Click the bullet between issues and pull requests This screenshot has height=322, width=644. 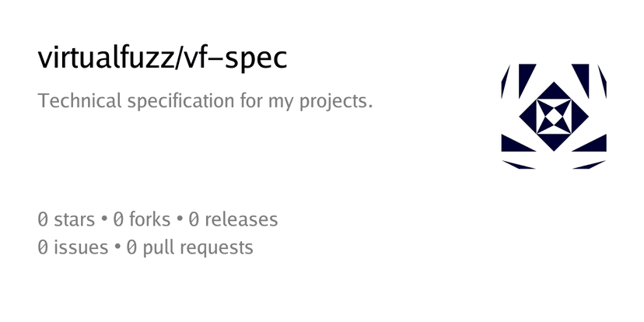pyautogui.click(x=117, y=250)
